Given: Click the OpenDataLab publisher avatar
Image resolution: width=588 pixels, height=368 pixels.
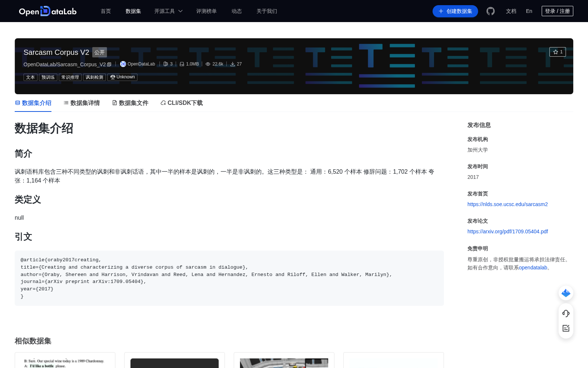Looking at the screenshot, I should 123,64.
